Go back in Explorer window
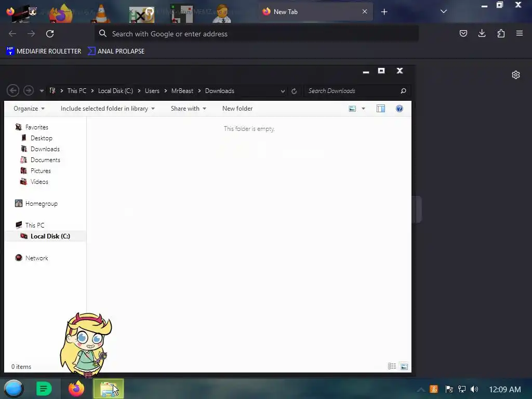The width and height of the screenshot is (532, 399). 13,90
